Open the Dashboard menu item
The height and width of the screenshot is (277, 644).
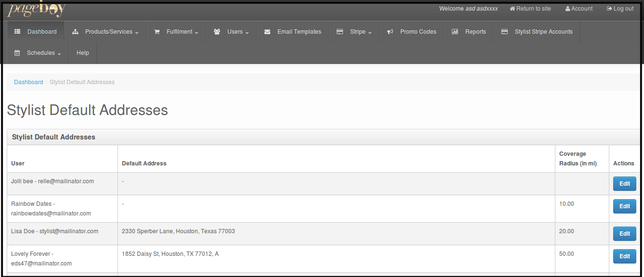coord(36,32)
